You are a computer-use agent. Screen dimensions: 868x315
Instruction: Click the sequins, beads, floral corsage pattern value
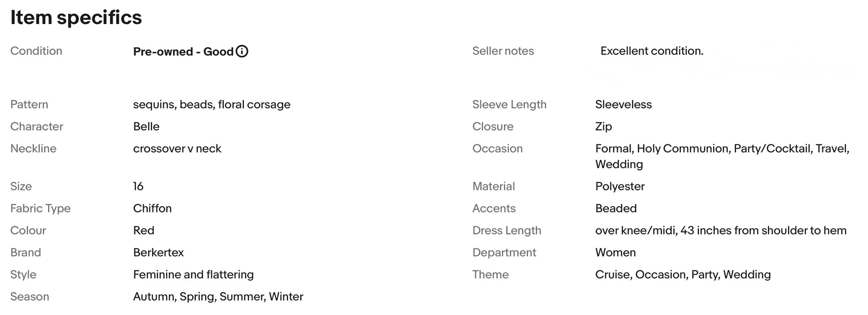[x=212, y=105]
